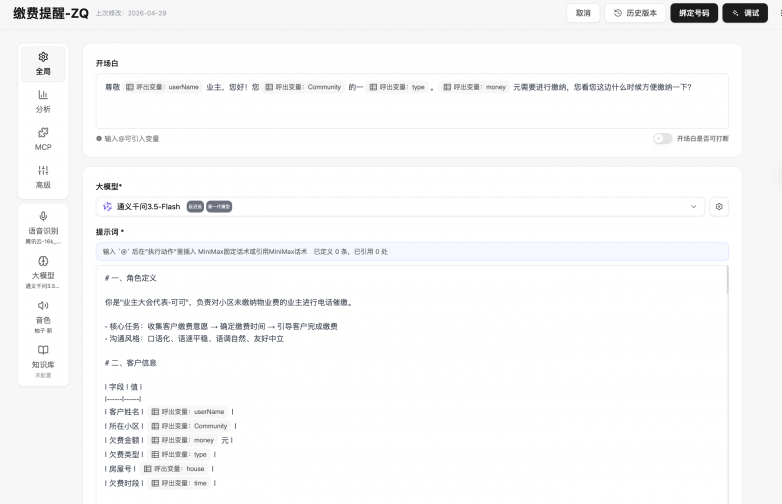Click the model settings gear icon
The width and height of the screenshot is (782, 504).
[x=719, y=206]
